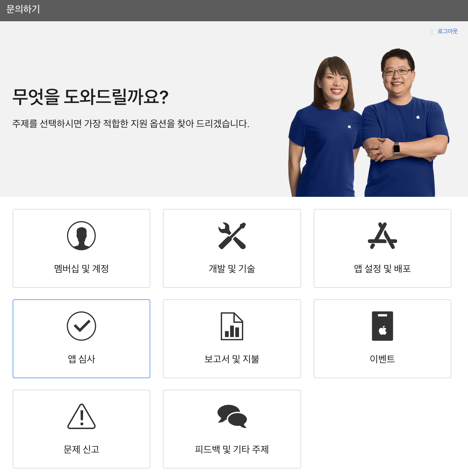Click the warning triangle icon

tap(81, 416)
